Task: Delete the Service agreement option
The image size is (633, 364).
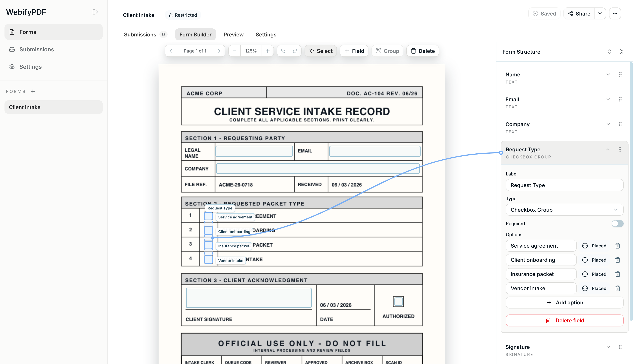Action: tap(617, 246)
